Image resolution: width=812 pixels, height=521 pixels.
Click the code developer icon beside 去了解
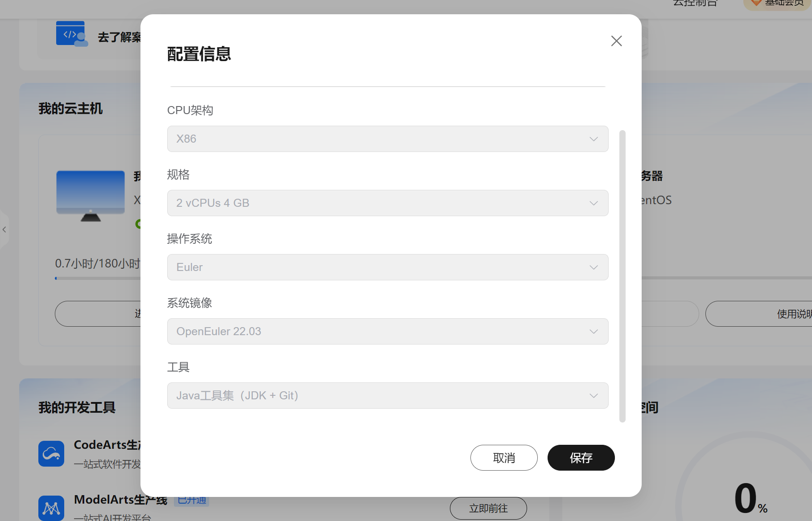[x=72, y=34]
